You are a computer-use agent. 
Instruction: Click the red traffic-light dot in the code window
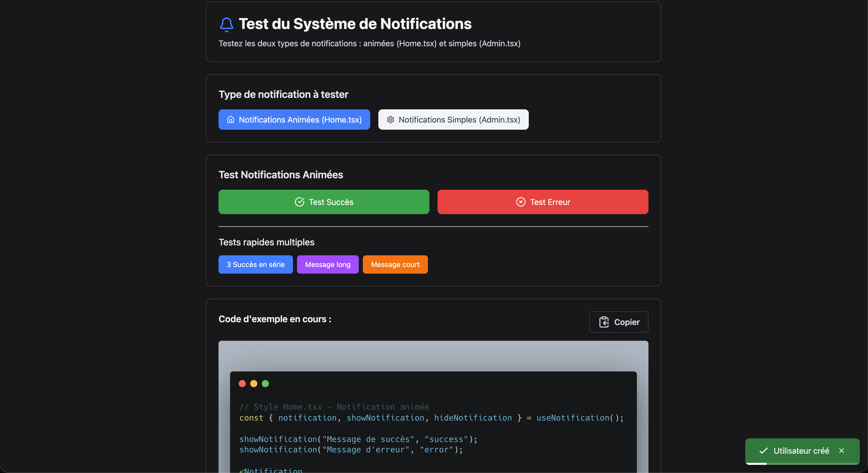point(242,384)
